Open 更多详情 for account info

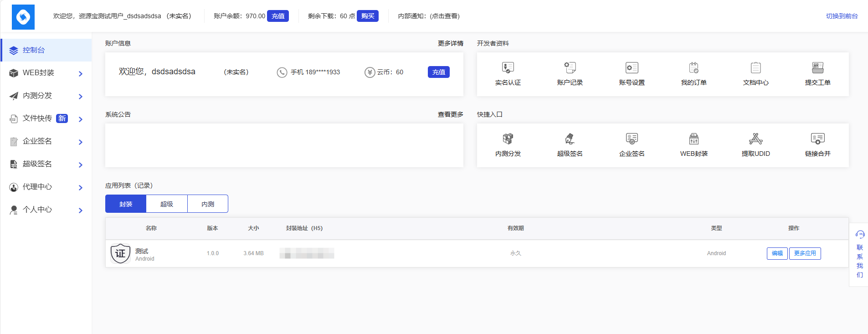[x=451, y=43]
